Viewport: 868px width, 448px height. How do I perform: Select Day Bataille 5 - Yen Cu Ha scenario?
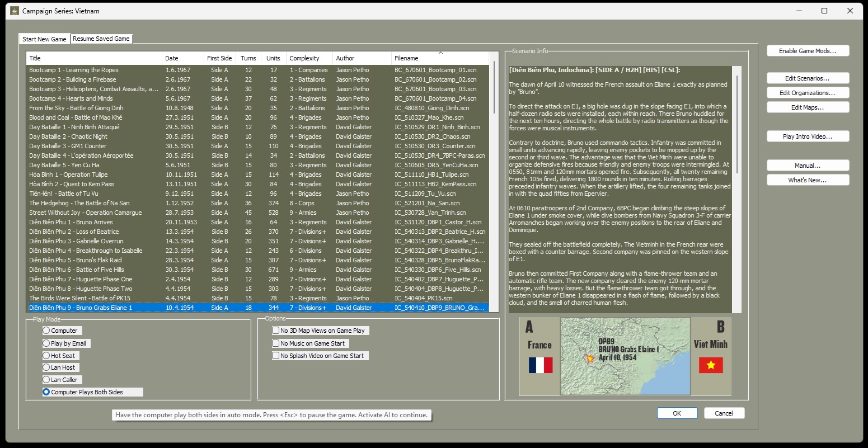tap(257, 166)
